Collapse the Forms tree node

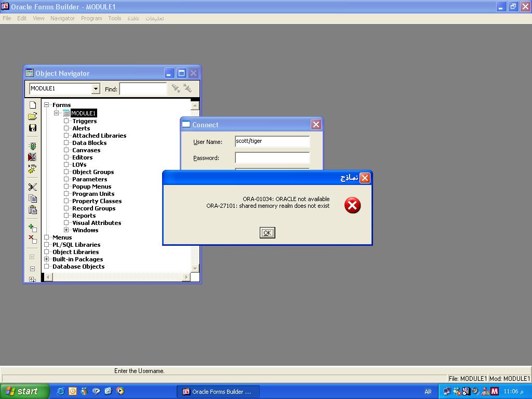47,105
